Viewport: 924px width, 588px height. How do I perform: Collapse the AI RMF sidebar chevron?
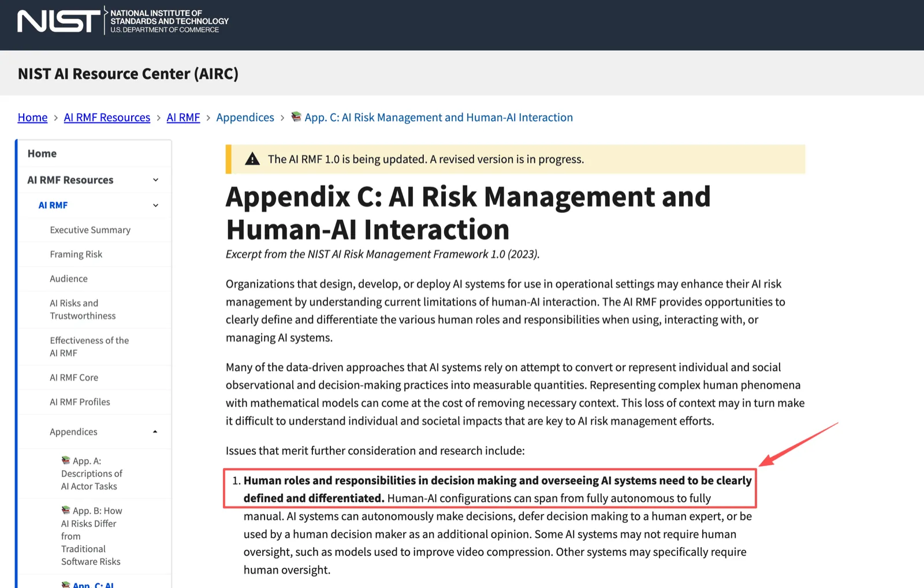(x=155, y=205)
